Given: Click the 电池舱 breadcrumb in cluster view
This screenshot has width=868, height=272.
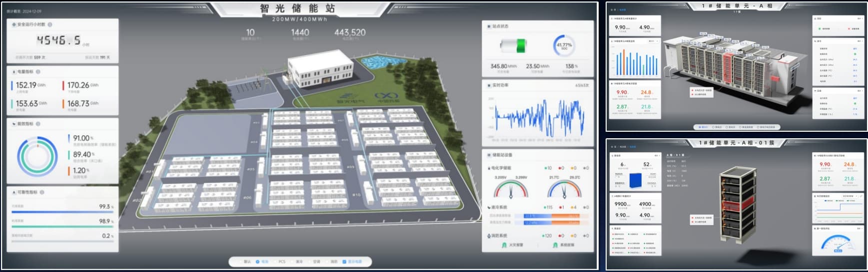Looking at the screenshot, I should [623, 147].
